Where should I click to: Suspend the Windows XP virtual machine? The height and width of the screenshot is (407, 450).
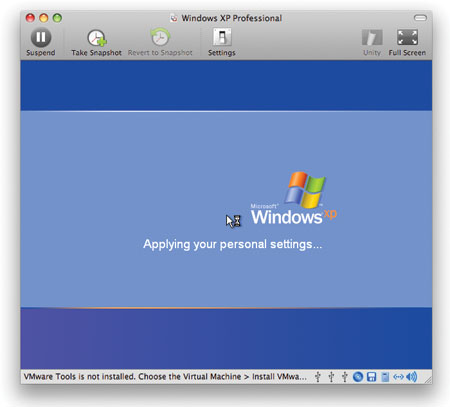41,42
